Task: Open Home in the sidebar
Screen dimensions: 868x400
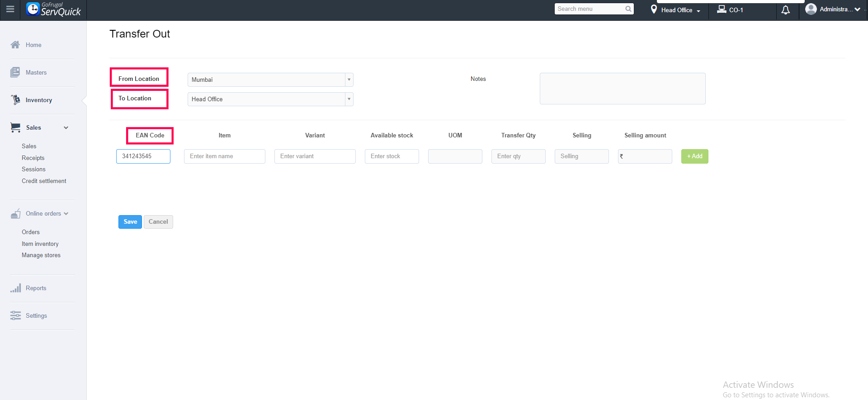Action: coord(33,45)
